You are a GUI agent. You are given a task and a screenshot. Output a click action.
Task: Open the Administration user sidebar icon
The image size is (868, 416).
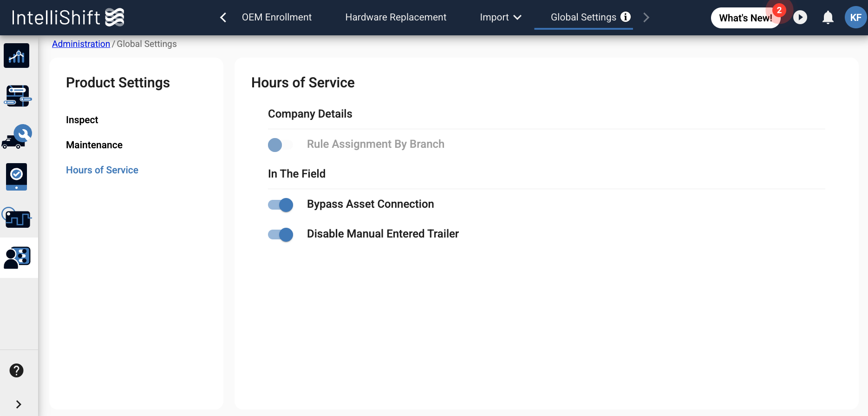(x=17, y=258)
